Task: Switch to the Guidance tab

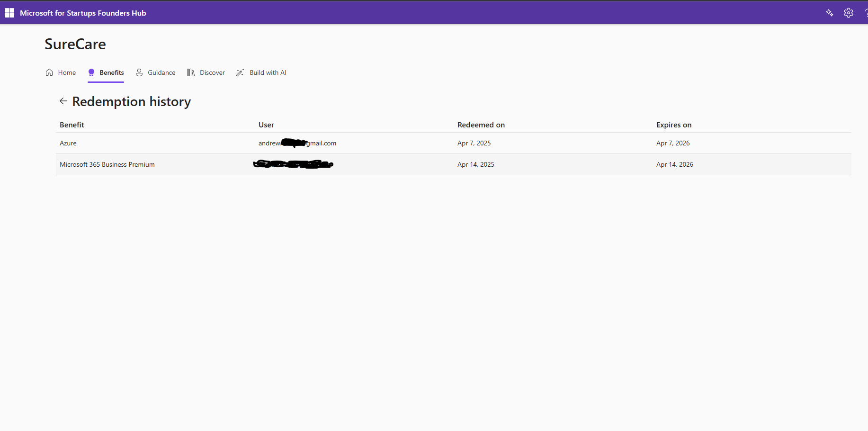Action: 155,72
